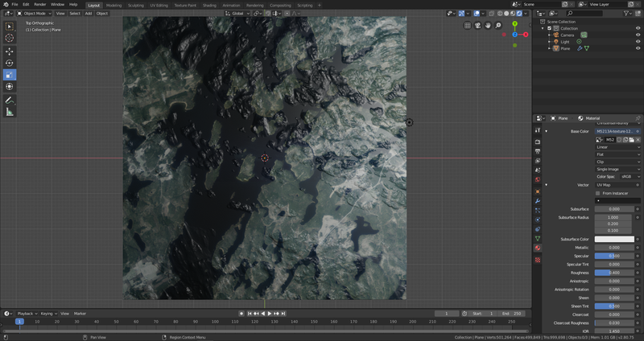Image resolution: width=644 pixels, height=341 pixels.
Task: Hide the Light object in viewport
Action: pyautogui.click(x=638, y=42)
